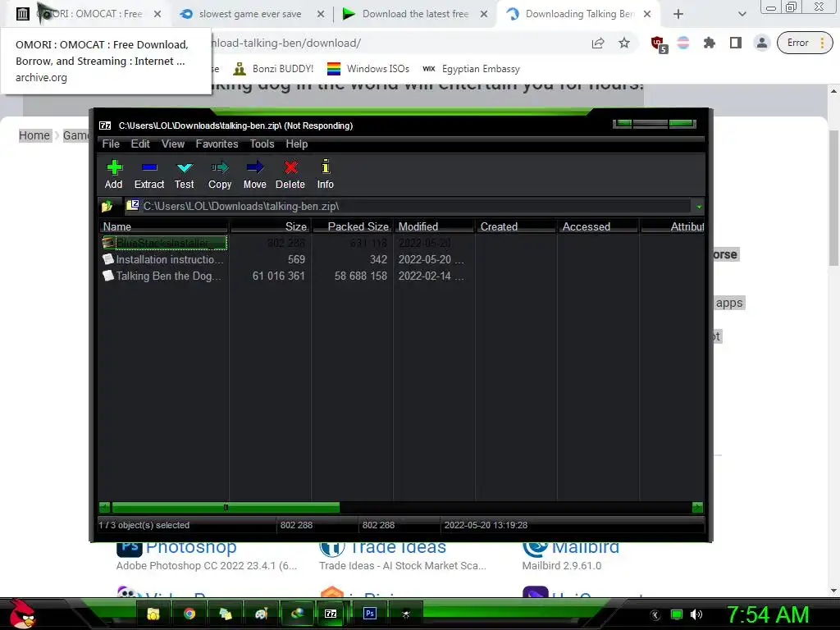
Task: Click the Add toolbar icon in 7-Zip
Action: tap(113, 174)
